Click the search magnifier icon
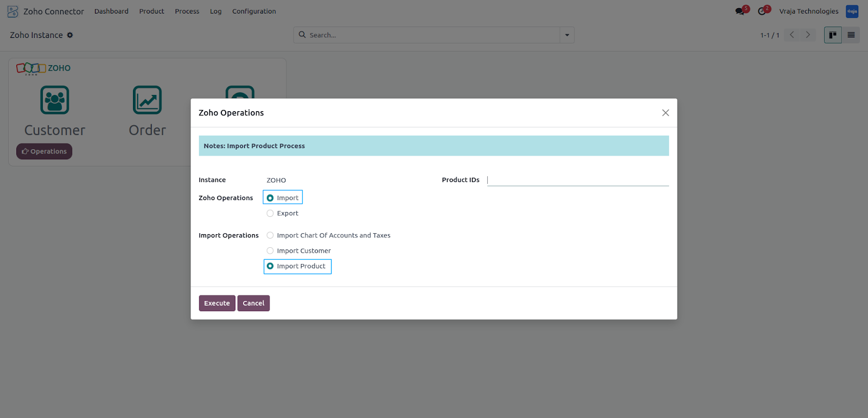Screen dimensions: 868x418 (302, 35)
